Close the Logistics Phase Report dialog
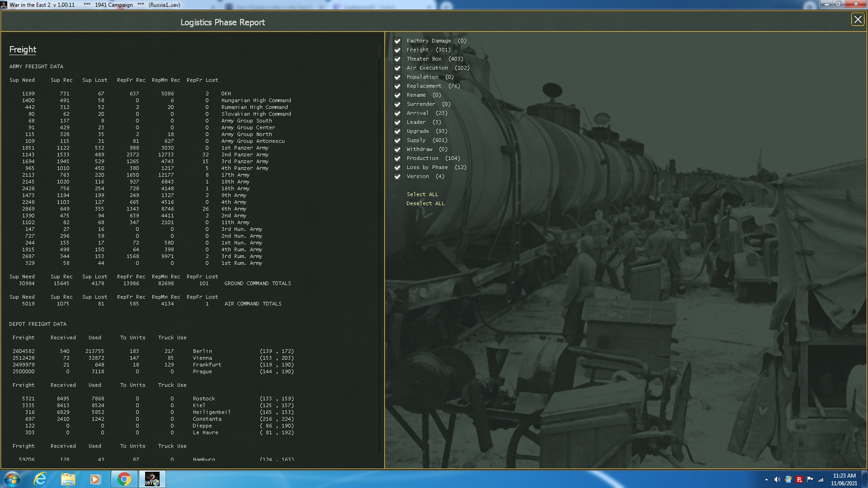Screen dimensions: 868x488 [x=858, y=19]
